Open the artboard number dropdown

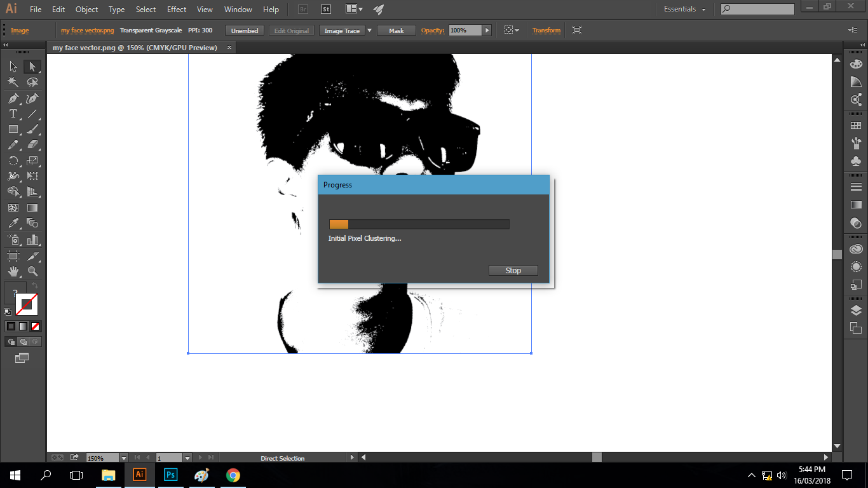pos(187,457)
